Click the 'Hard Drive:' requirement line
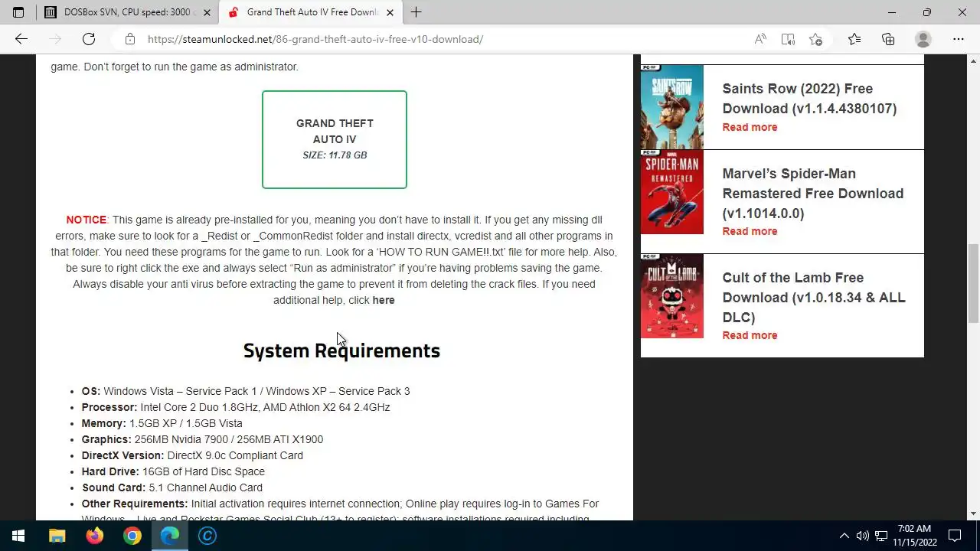The width and height of the screenshot is (980, 551). click(x=173, y=471)
